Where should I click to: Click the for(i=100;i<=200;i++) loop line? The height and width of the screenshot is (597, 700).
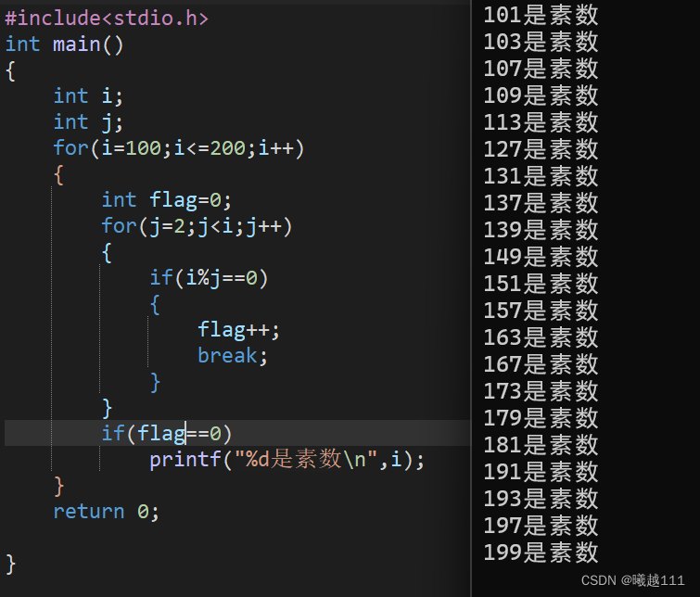tap(179, 148)
